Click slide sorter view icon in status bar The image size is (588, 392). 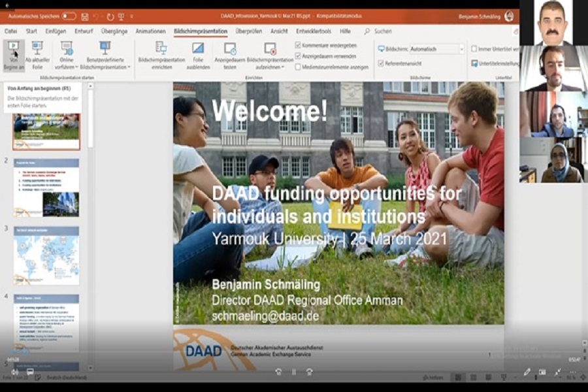tap(473, 378)
